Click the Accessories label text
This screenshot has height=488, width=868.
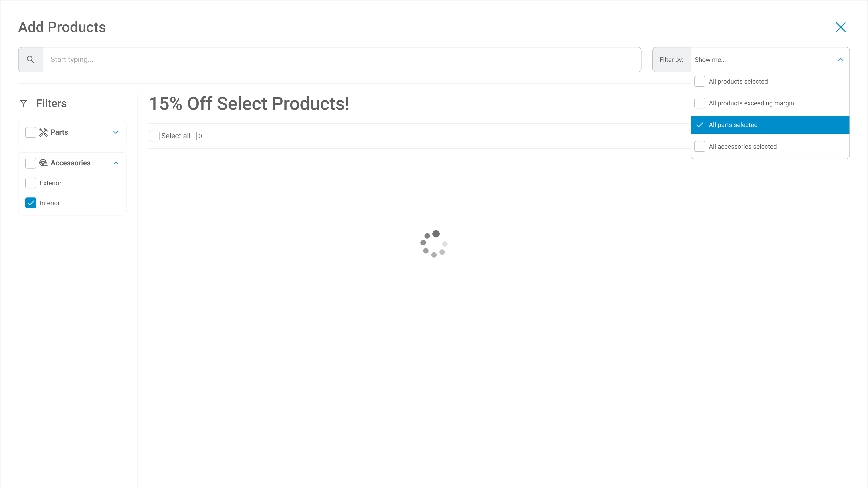71,163
